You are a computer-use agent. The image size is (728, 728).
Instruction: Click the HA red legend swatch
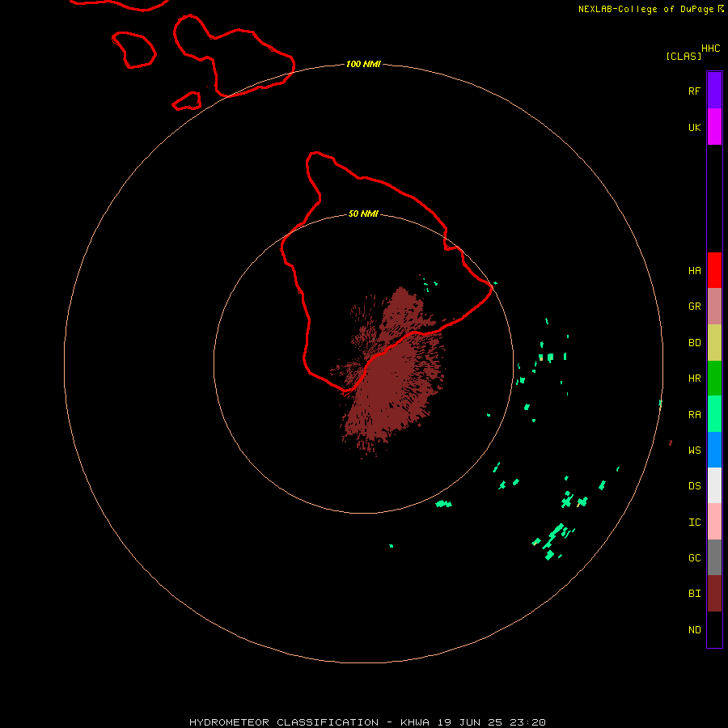point(714,270)
